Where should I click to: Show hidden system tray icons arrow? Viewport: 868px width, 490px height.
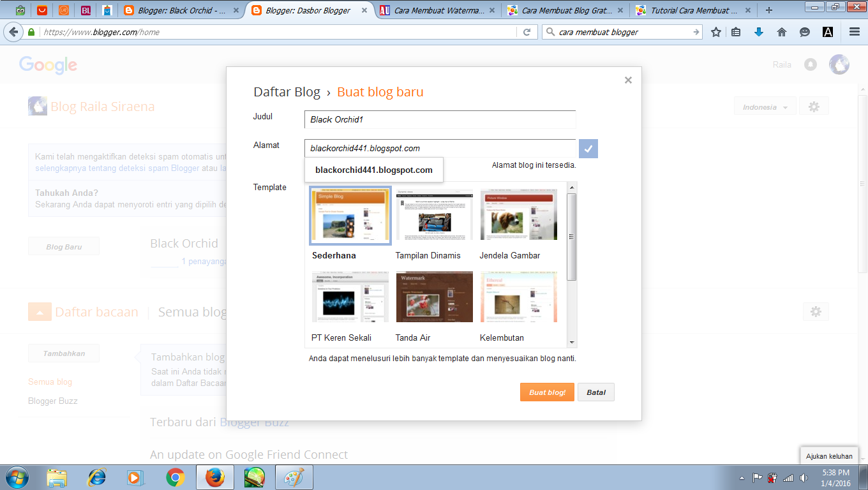742,477
